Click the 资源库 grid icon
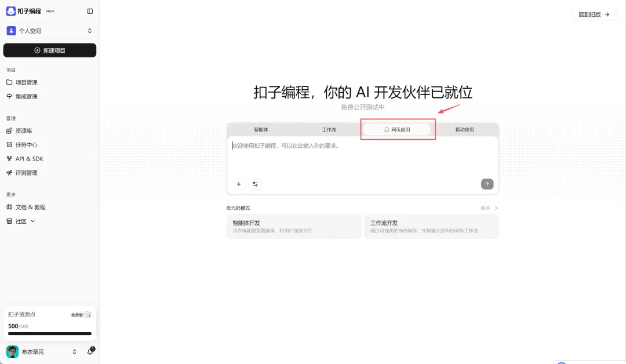 tap(9, 130)
